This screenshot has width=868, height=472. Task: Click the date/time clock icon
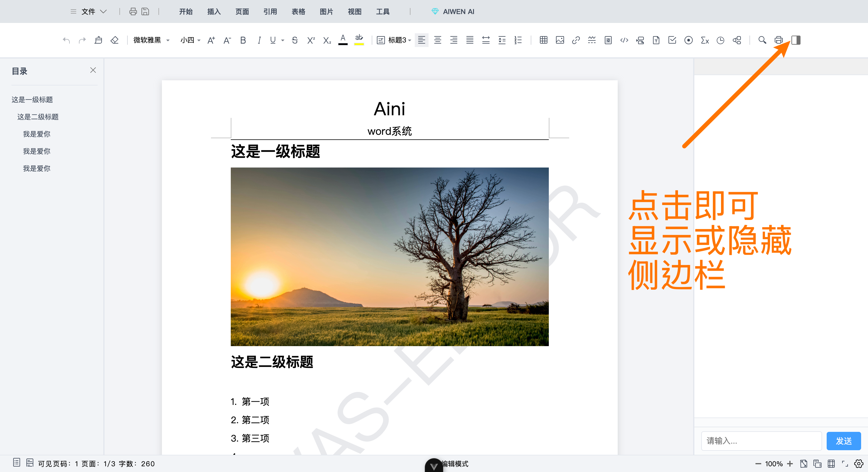tap(720, 40)
